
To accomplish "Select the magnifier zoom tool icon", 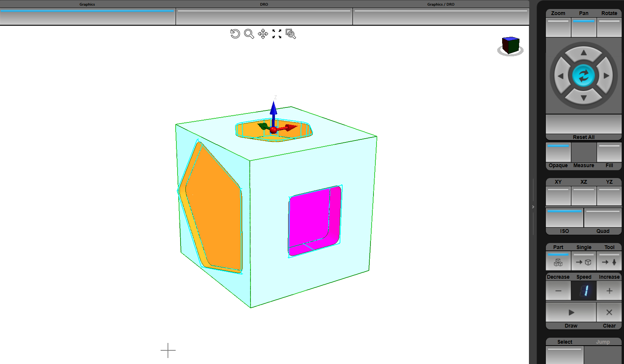I will (249, 34).
